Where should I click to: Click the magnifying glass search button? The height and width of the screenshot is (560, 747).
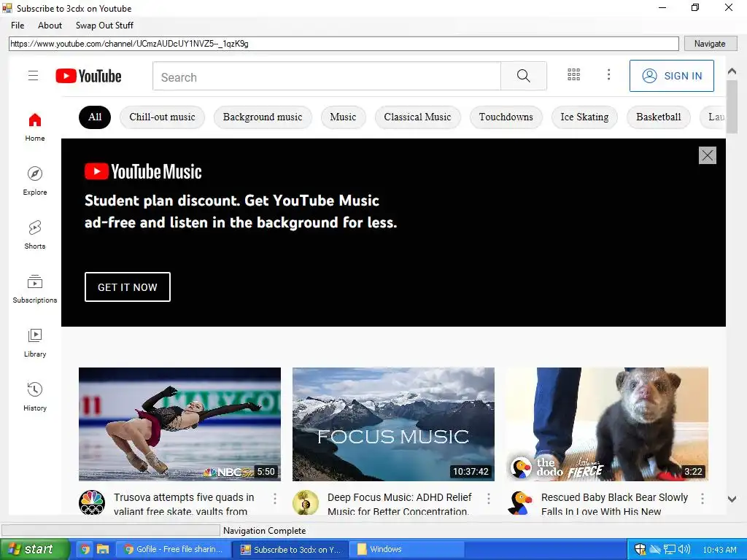(x=524, y=76)
